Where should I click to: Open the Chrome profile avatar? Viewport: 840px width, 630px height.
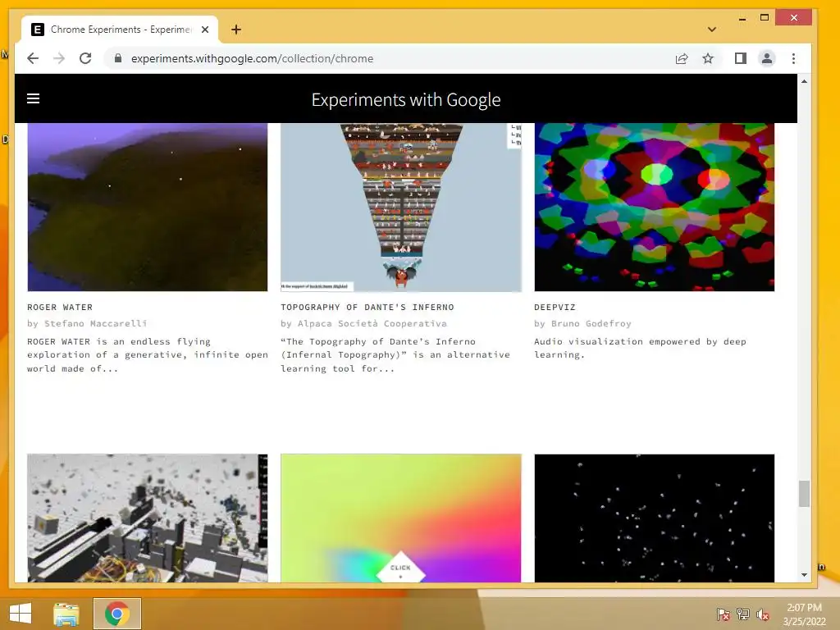tap(767, 58)
